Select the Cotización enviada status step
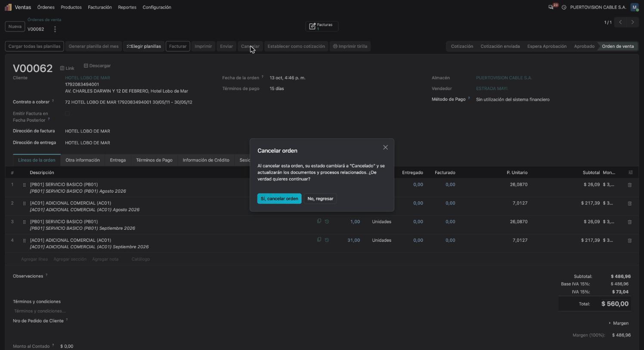 coord(500,47)
